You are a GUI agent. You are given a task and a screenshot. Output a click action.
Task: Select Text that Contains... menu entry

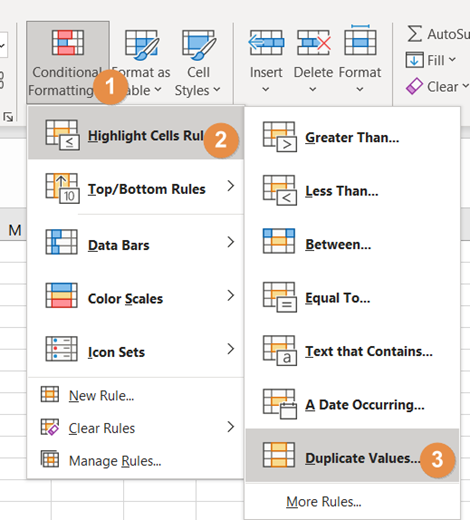(353, 351)
